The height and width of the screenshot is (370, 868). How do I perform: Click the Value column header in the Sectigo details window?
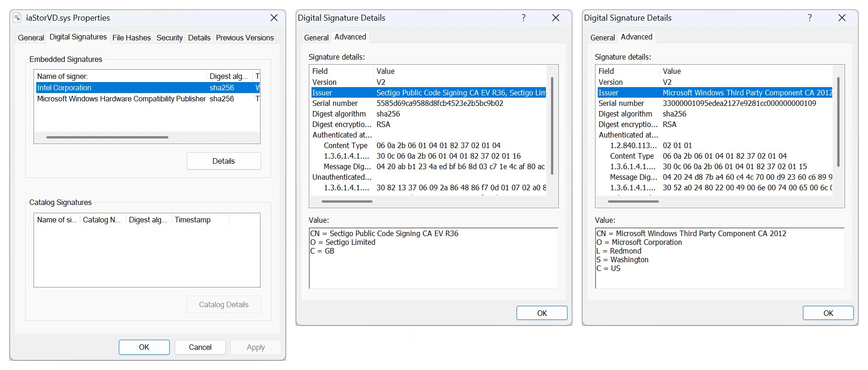tap(461, 71)
